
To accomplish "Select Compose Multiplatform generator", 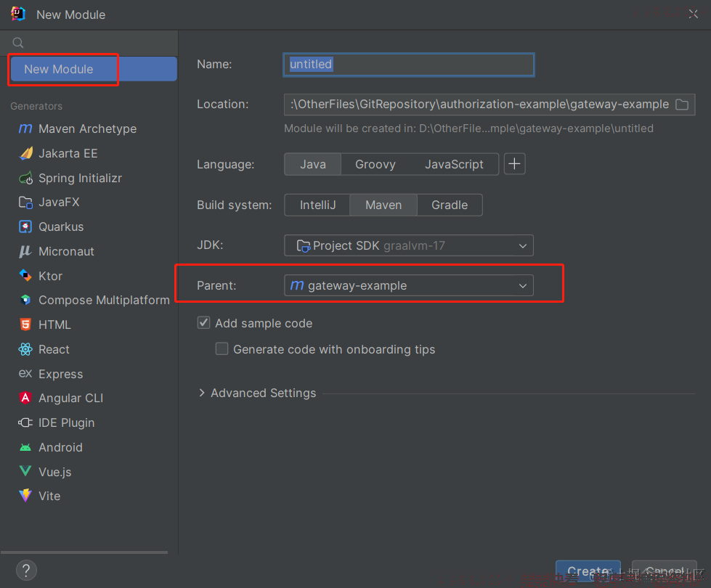I will click(x=105, y=300).
